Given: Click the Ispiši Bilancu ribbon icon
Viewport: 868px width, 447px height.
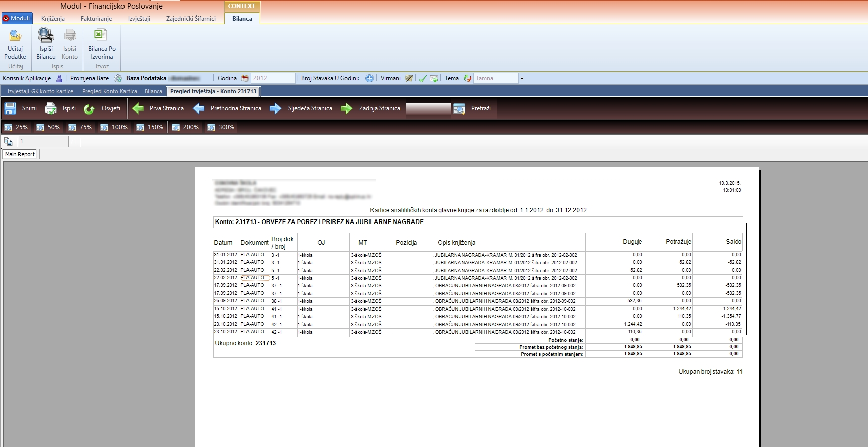Looking at the screenshot, I should pos(46,35).
